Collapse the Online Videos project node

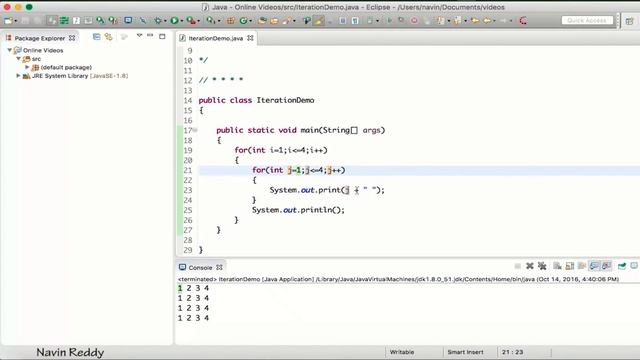pyautogui.click(x=9, y=50)
